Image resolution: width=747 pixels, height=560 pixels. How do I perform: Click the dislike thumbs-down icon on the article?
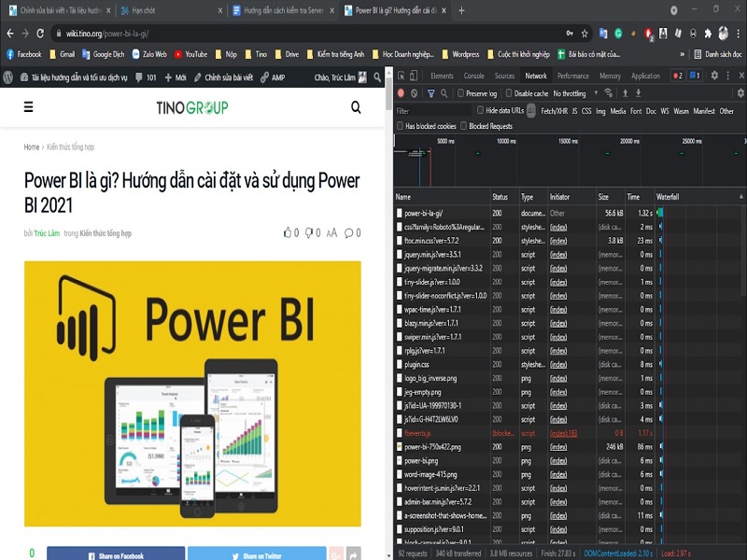coord(309,232)
